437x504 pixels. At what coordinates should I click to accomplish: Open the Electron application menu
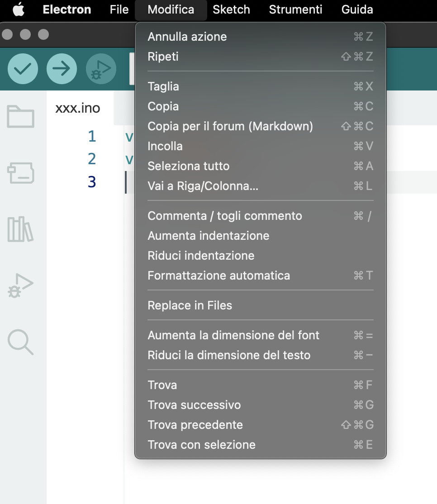click(67, 10)
